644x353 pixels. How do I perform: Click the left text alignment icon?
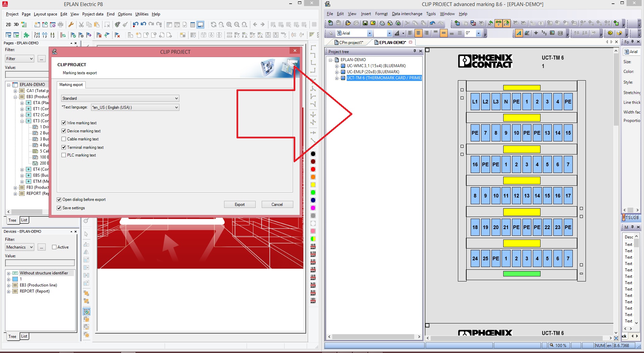pos(410,33)
